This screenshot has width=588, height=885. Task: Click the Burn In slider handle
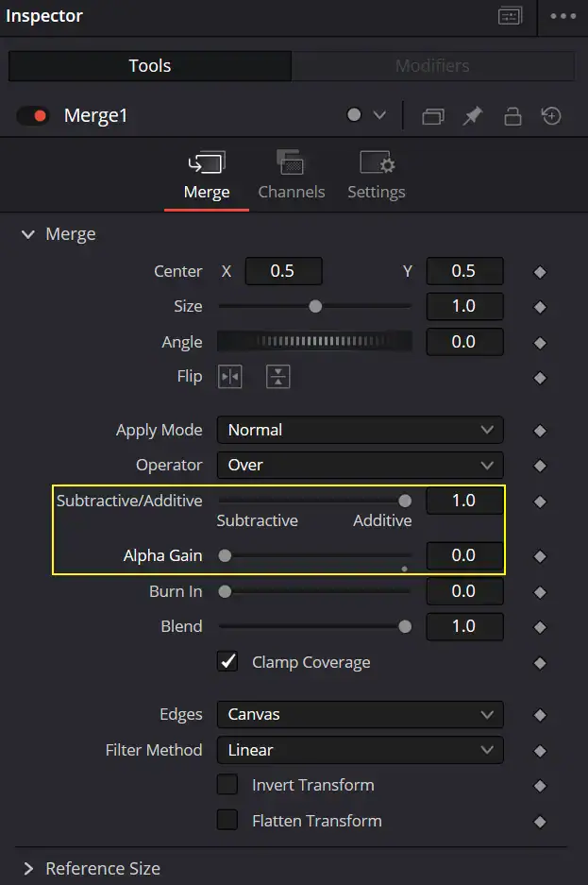pos(225,591)
